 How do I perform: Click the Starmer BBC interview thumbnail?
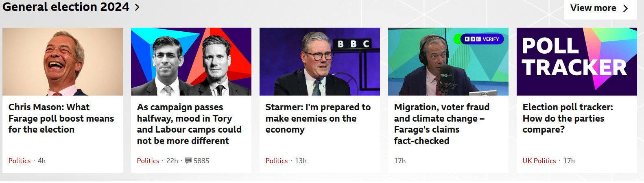pyautogui.click(x=320, y=61)
